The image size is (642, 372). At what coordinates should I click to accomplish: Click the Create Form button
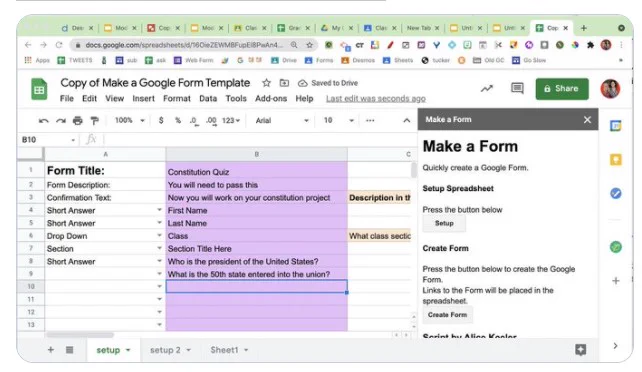447,315
